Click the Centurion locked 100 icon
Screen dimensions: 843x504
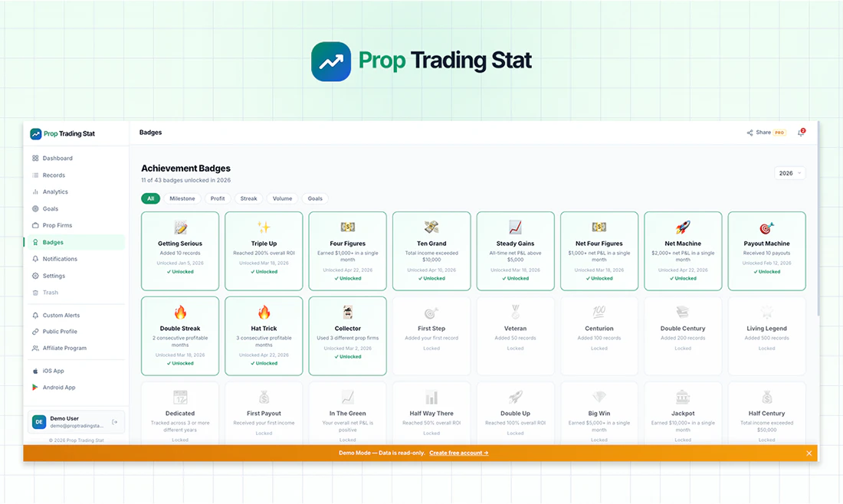point(599,313)
